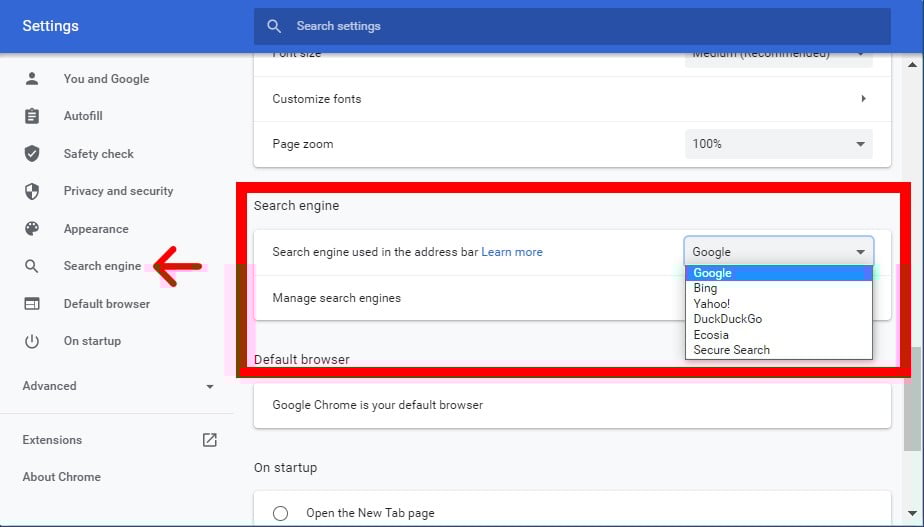Open Appearance settings

coord(96,229)
